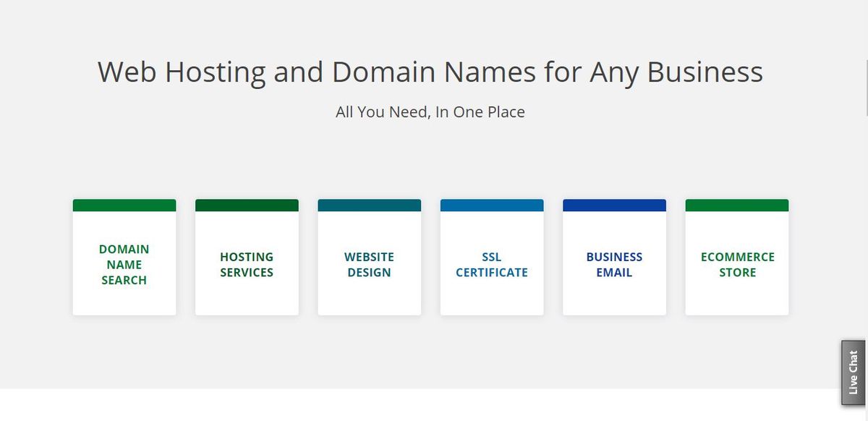Open the Website Design card
Image resolution: width=868 pixels, height=421 pixels.
(370, 258)
